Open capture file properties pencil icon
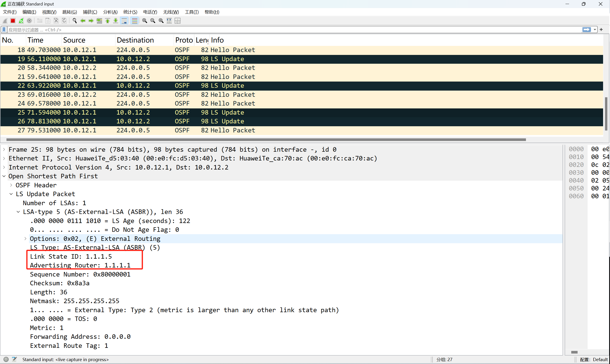610x364 pixels. (14, 359)
